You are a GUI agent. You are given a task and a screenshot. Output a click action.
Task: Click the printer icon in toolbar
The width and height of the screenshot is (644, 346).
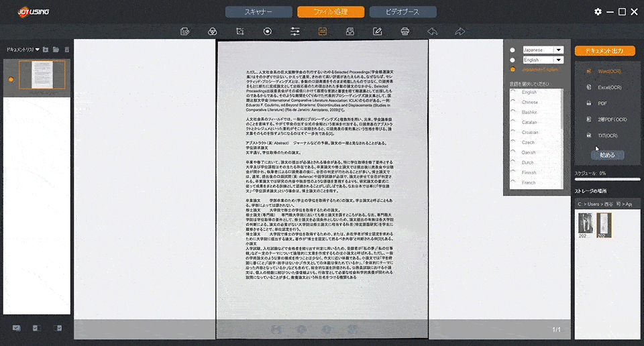405,32
